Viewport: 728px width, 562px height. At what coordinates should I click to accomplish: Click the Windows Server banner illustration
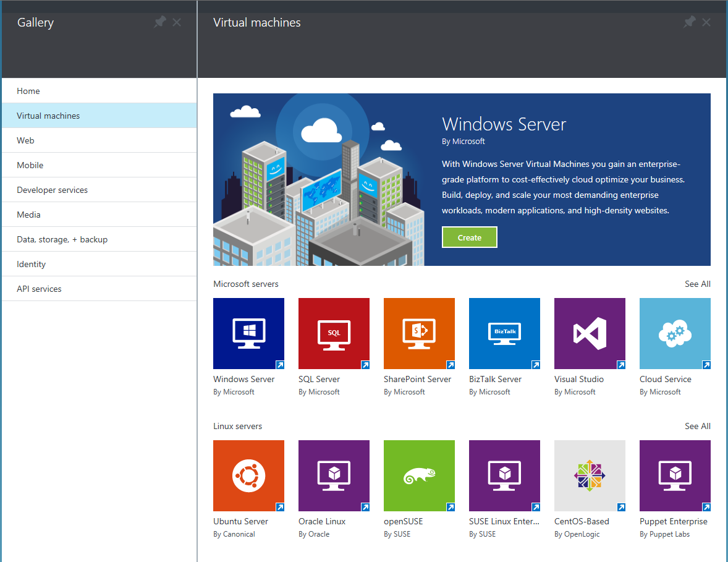coord(319,179)
